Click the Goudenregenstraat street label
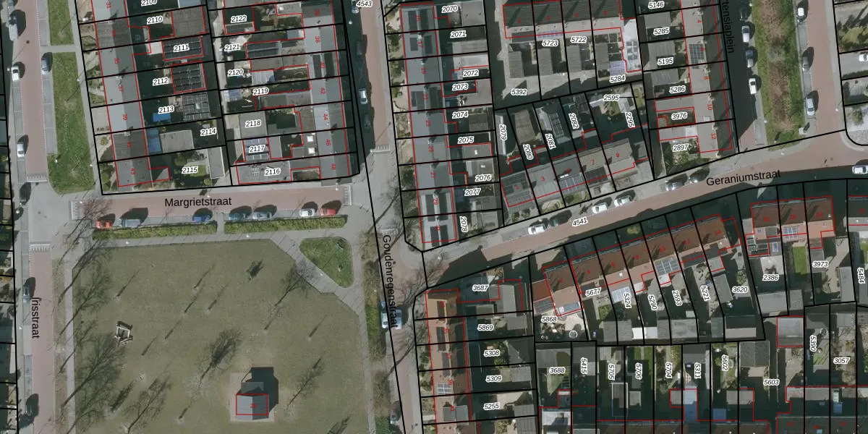 pos(391,281)
